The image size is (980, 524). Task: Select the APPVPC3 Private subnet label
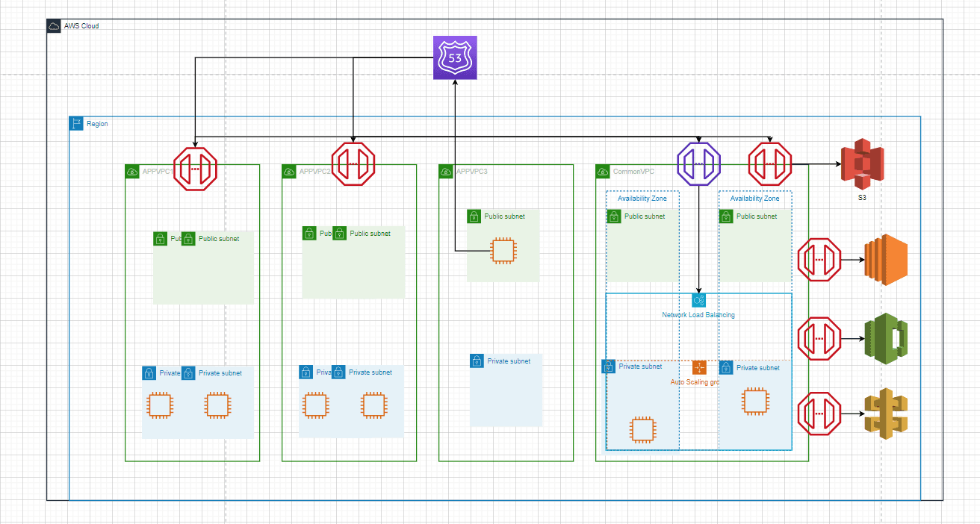[509, 361]
